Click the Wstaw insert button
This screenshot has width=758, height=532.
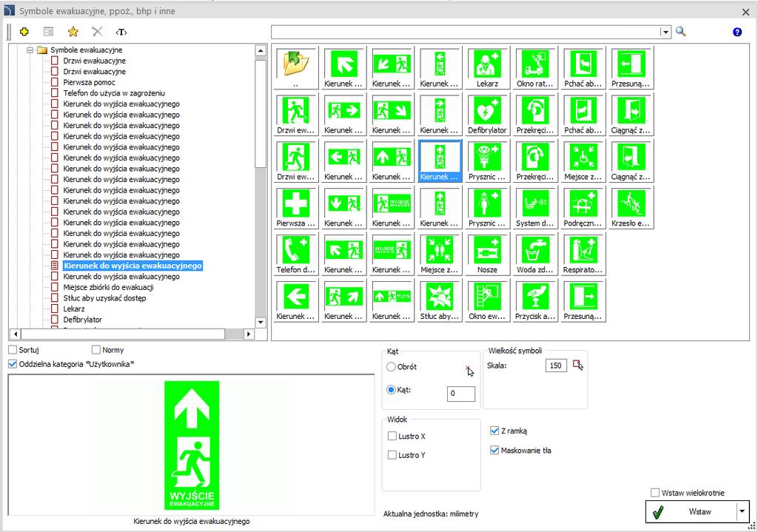pyautogui.click(x=691, y=511)
